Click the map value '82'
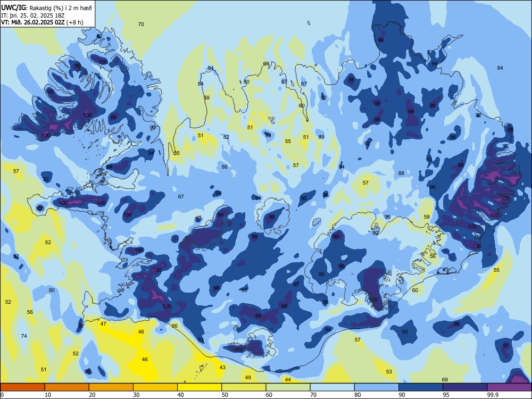Image resolution: width=532 pixels, height=399 pixels. pos(226,137)
